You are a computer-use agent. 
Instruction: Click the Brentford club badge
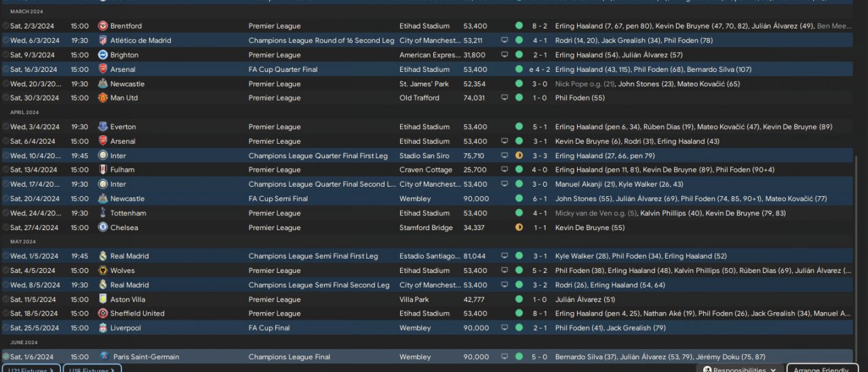(103, 26)
